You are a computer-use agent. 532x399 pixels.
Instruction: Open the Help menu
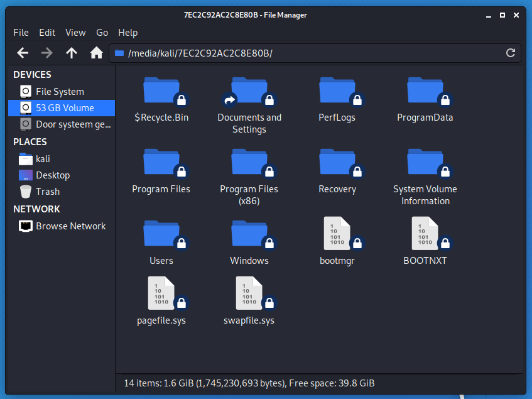click(x=128, y=33)
